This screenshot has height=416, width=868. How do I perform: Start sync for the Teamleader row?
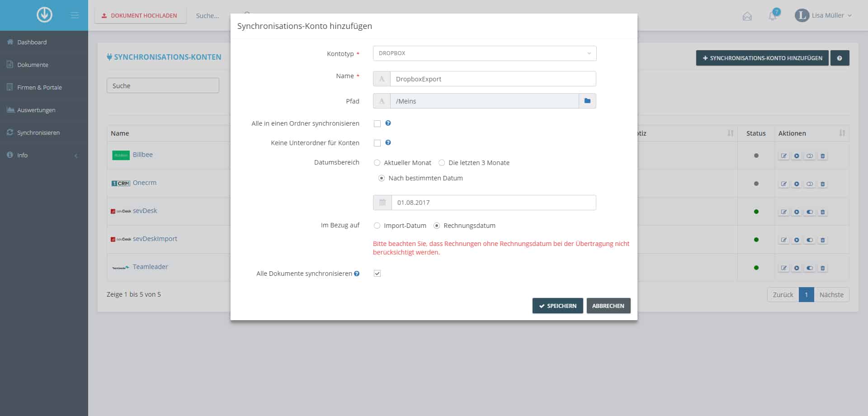pos(797,268)
